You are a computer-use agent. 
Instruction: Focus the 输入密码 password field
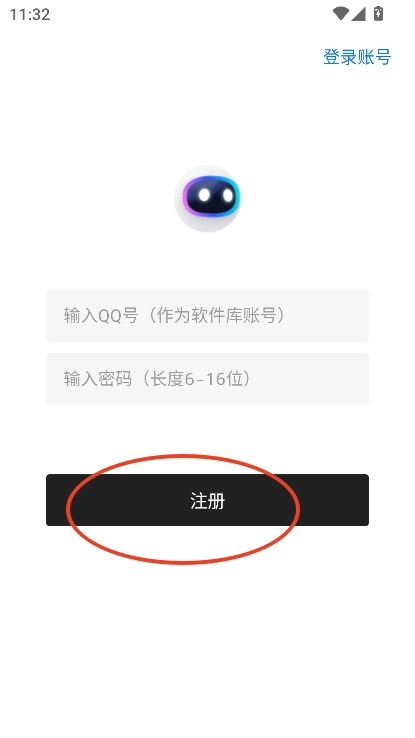coord(208,379)
